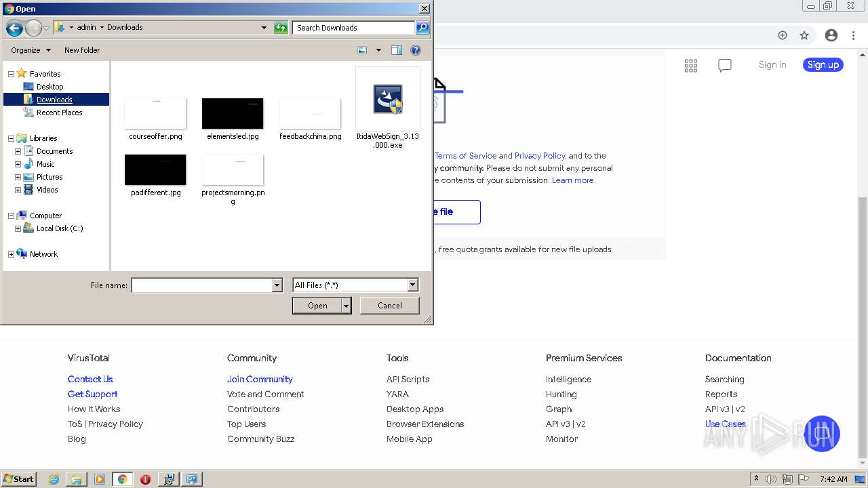Open Join Community footer link
This screenshot has height=488, width=868.
coord(260,380)
